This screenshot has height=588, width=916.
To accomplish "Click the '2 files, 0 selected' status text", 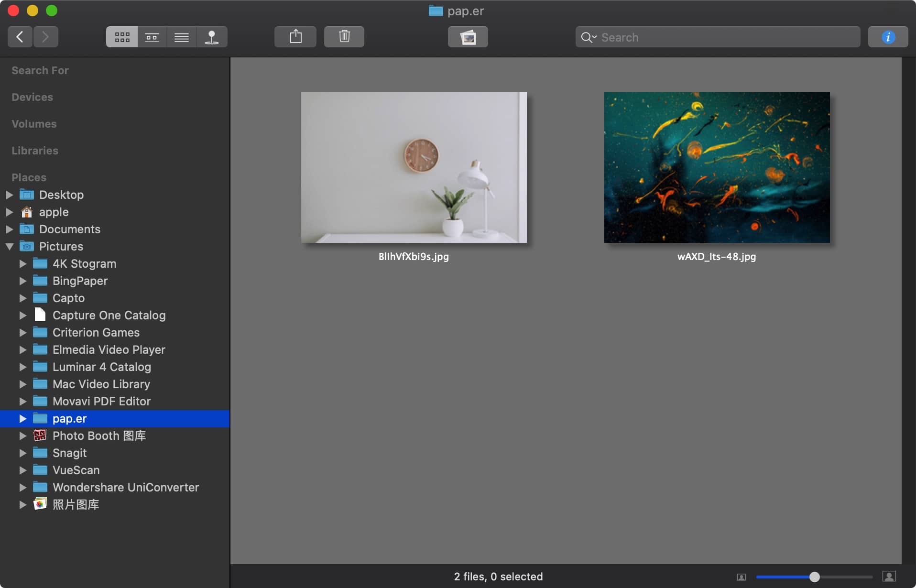I will click(x=498, y=577).
